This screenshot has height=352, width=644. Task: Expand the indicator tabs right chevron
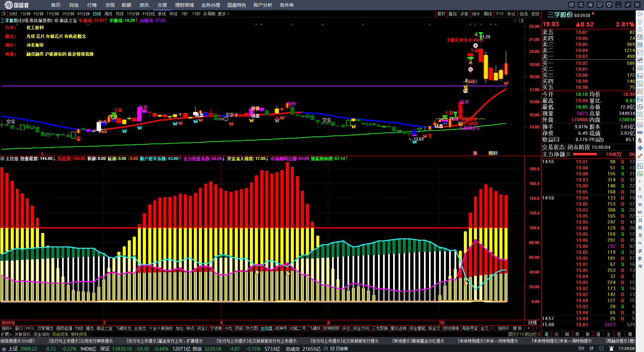tap(492, 328)
